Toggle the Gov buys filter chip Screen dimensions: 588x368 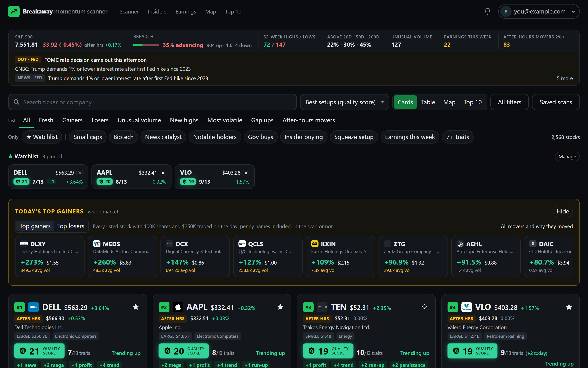pyautogui.click(x=261, y=137)
